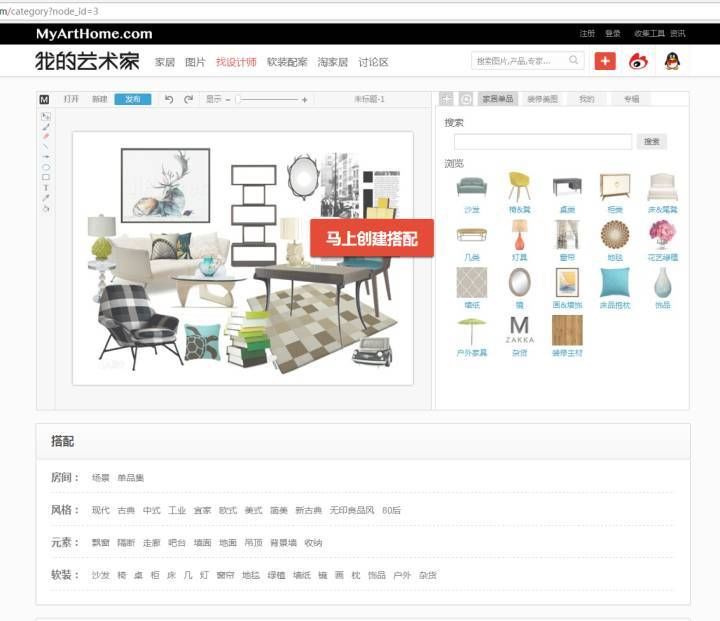This screenshot has width=720, height=621.
Task: Click the red plus button in header
Action: pyautogui.click(x=605, y=61)
